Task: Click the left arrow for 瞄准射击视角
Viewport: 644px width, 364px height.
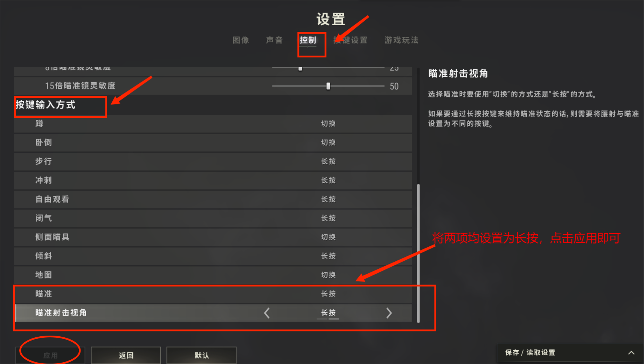Action: [267, 313]
